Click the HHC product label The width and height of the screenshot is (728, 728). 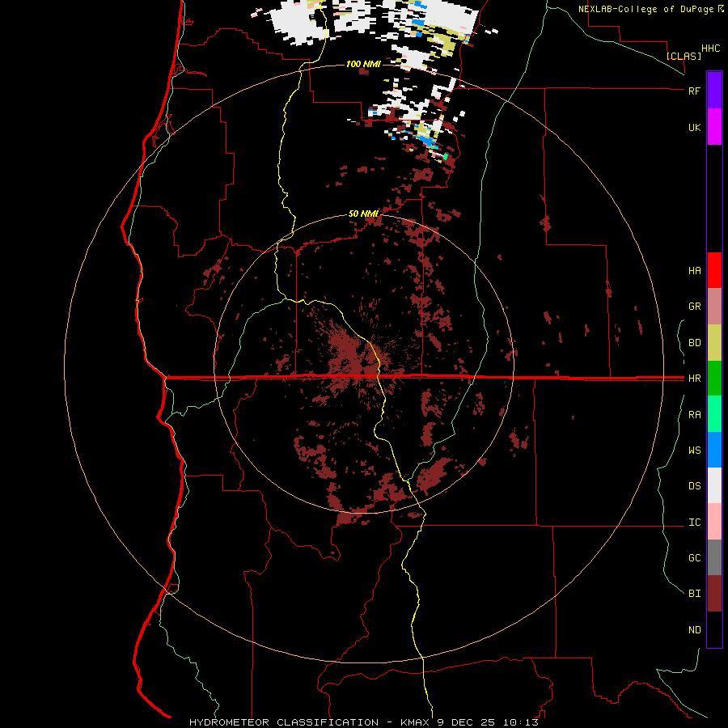click(711, 49)
